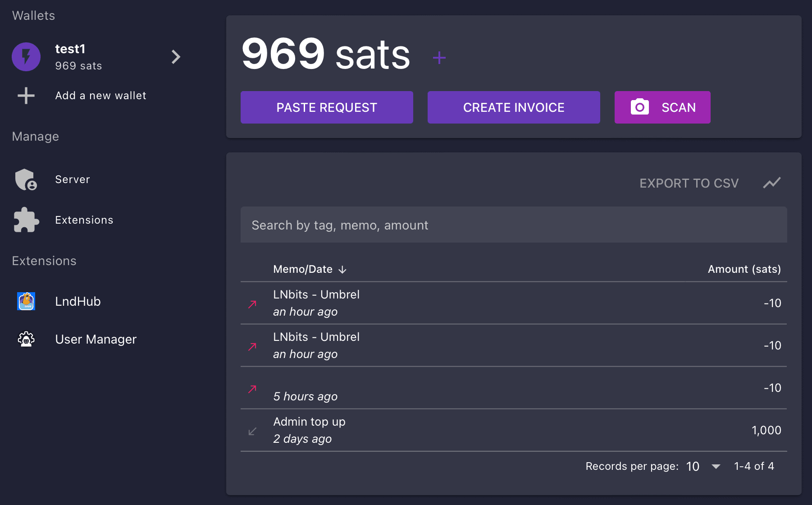
Task: Click the EXPORT TO CSV link
Action: (x=689, y=183)
